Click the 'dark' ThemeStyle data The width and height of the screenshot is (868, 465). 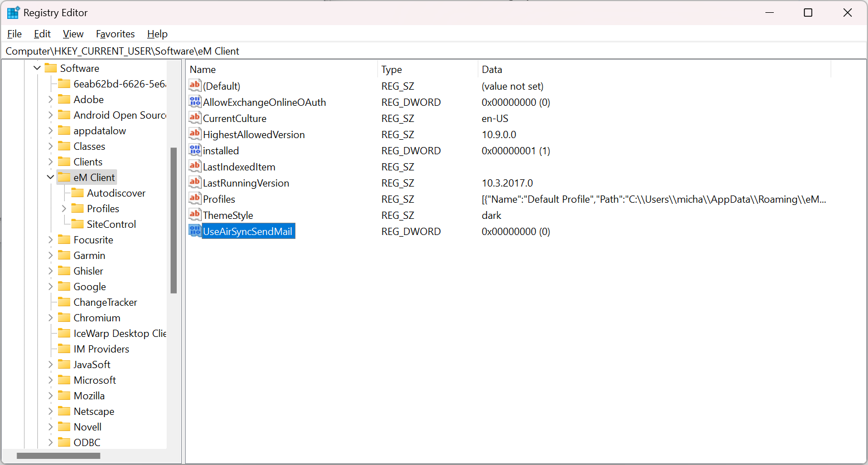click(x=492, y=215)
